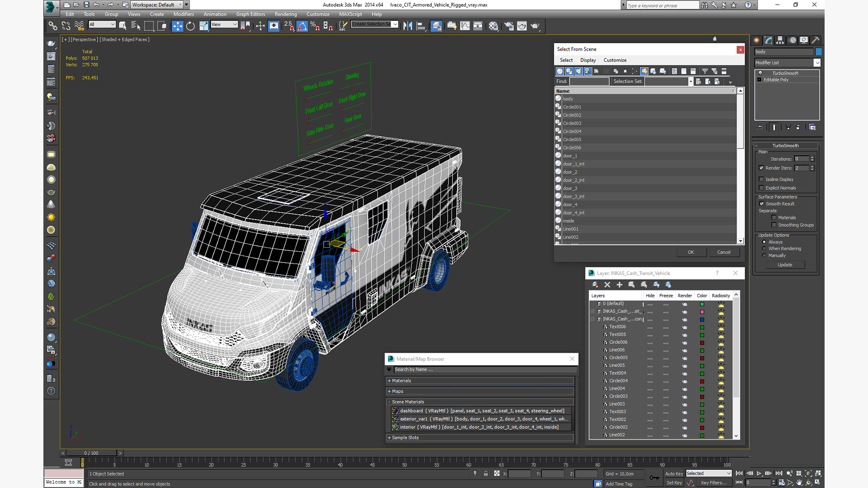
Task: Activate the Select and Link tool
Action: 53,26
